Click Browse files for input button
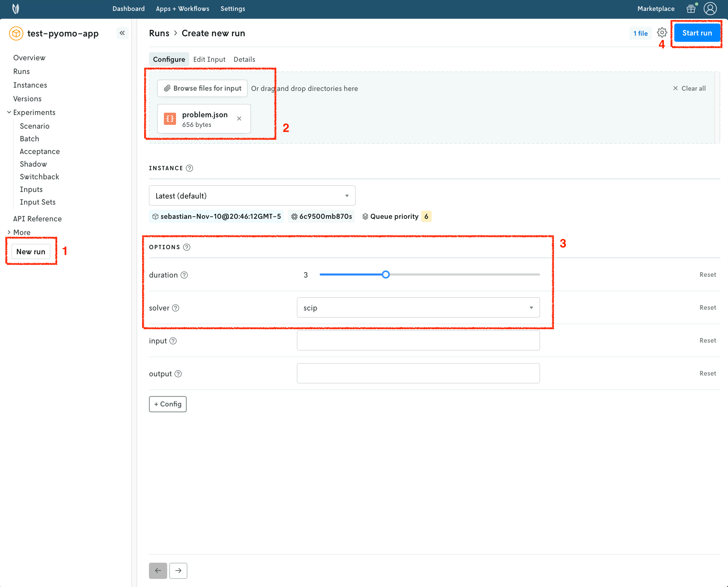728x587 pixels. [203, 88]
